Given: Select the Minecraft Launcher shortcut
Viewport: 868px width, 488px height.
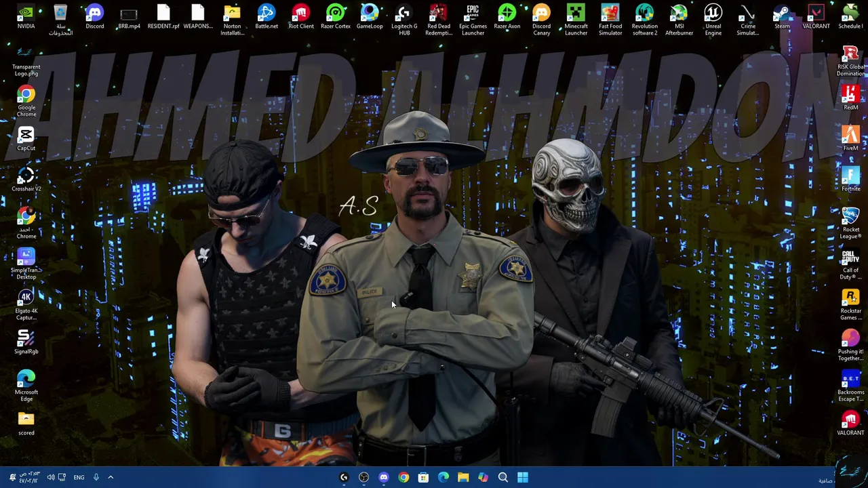Looking at the screenshot, I should [x=576, y=20].
